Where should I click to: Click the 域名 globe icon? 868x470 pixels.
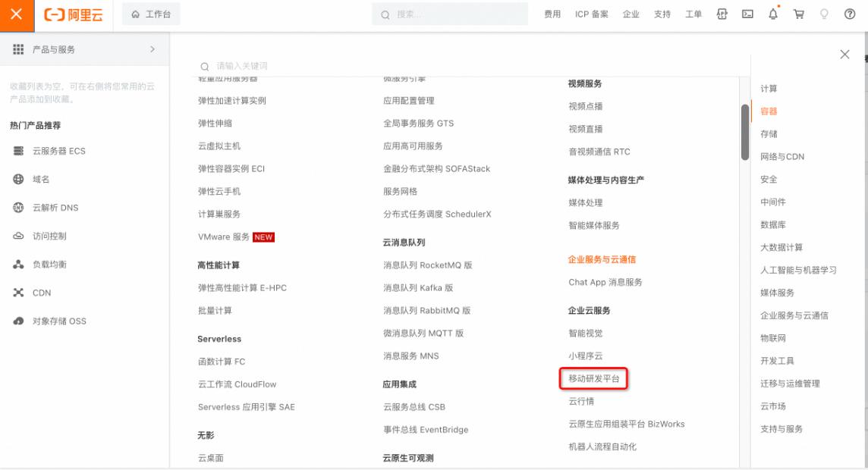click(19, 180)
